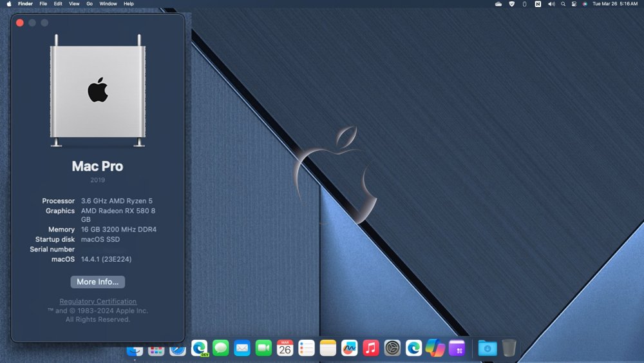Open the purple widgets app in Dock
The image size is (644, 363).
tap(457, 348)
